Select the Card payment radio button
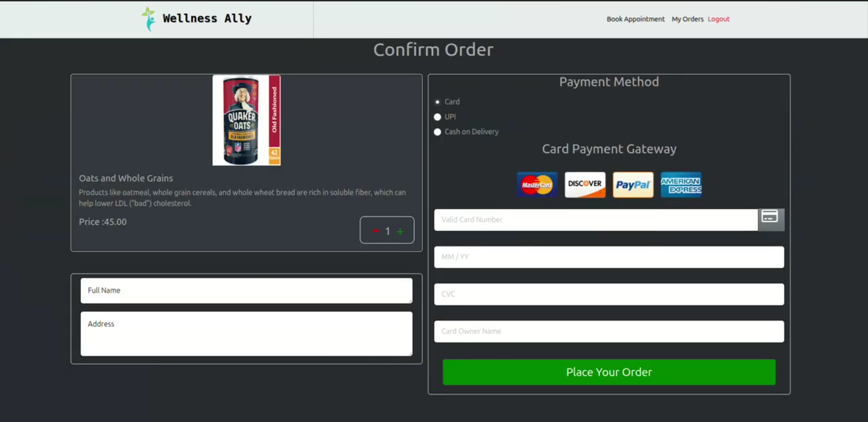This screenshot has width=868, height=422. (437, 102)
